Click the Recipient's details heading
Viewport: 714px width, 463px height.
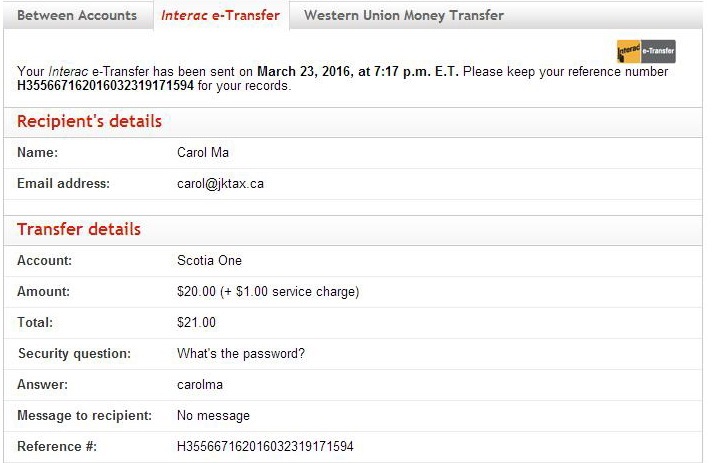89,122
